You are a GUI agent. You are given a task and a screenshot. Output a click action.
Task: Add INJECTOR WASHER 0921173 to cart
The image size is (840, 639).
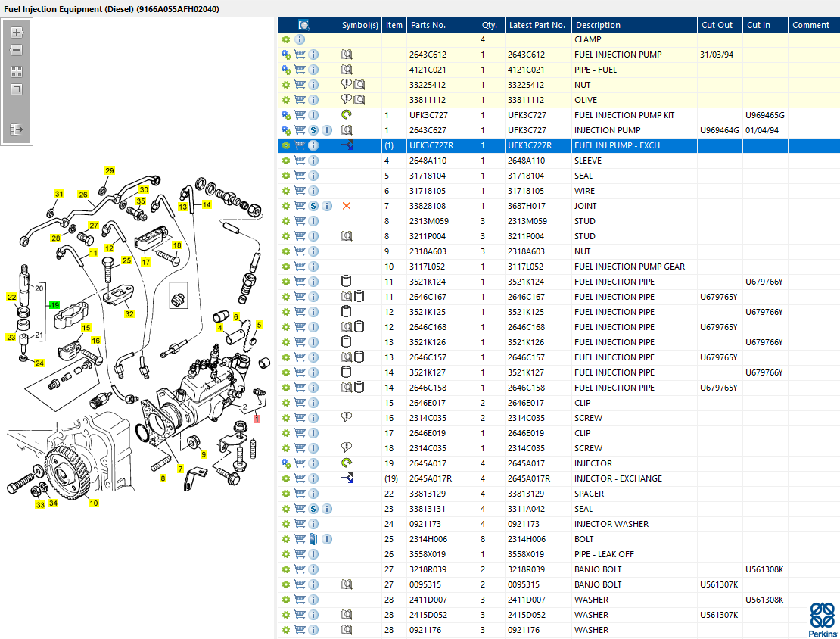[300, 524]
